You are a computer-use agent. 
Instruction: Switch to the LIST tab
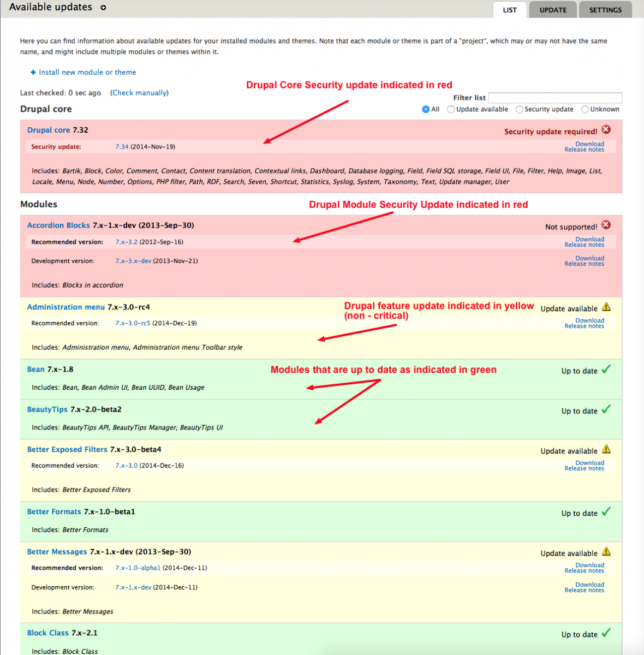point(510,10)
